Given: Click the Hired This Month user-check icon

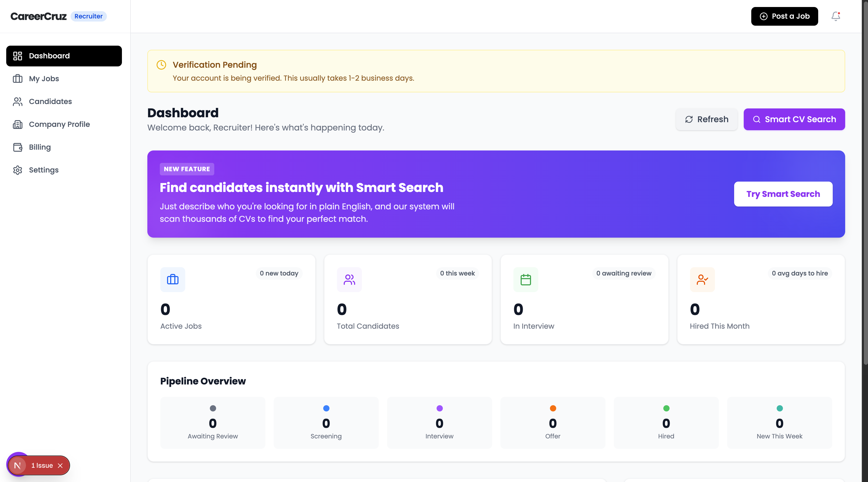Looking at the screenshot, I should (702, 279).
